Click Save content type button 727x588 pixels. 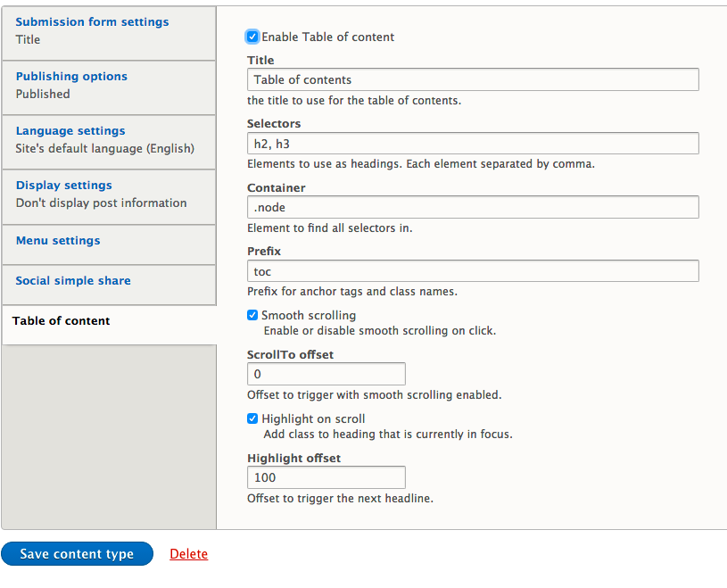[77, 554]
